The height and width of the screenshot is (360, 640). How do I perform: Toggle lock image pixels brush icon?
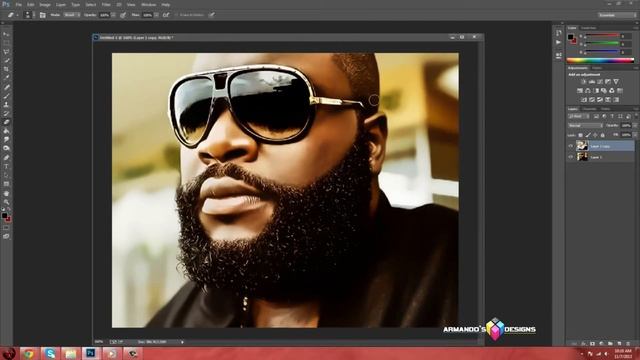pos(588,135)
